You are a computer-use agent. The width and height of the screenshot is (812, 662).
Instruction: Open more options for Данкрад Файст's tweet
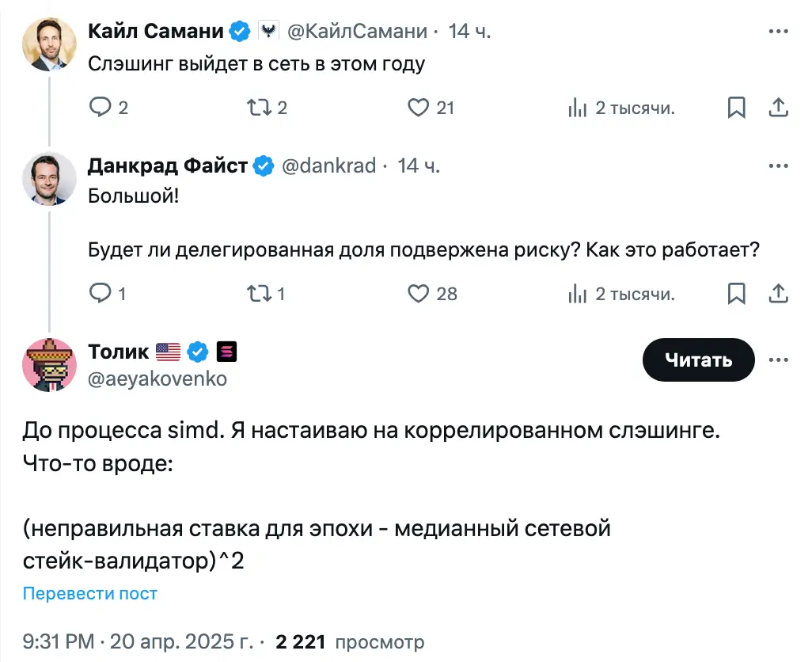(x=779, y=166)
